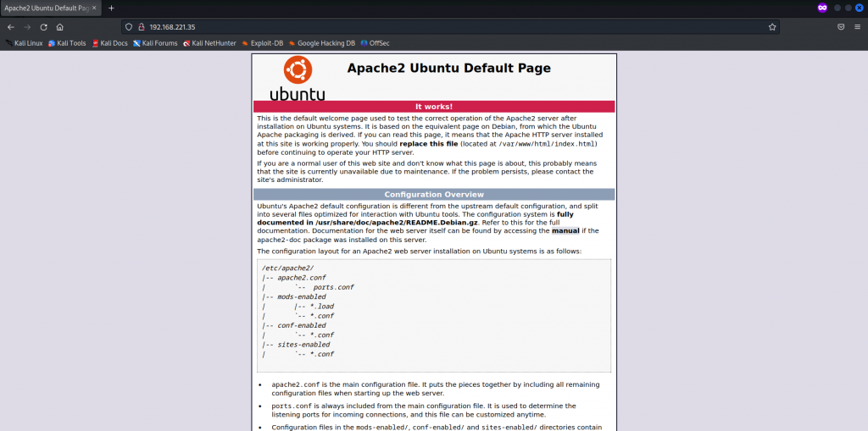Click '|-- conf-enabled' in the layout tree

294,325
